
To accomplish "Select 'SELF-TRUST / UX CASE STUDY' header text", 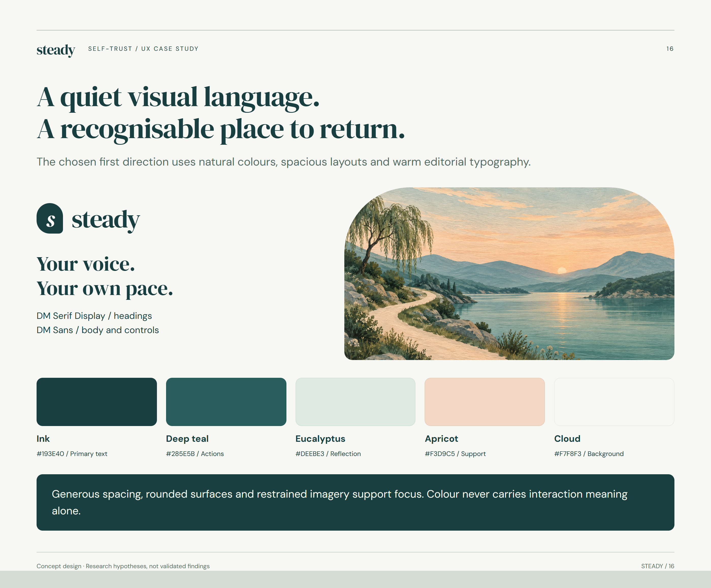I will point(143,49).
